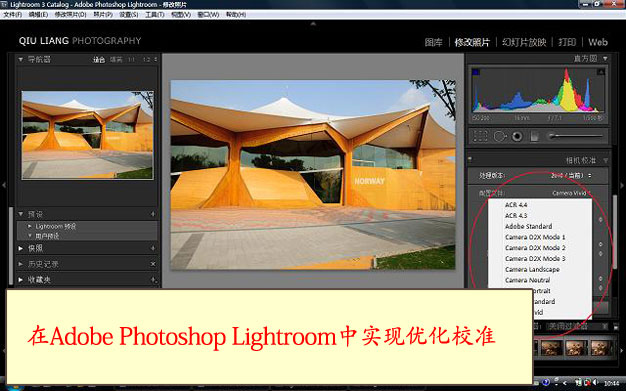This screenshot has height=391, width=626.
Task: Select the spot removal tool
Action: pyautogui.click(x=499, y=137)
